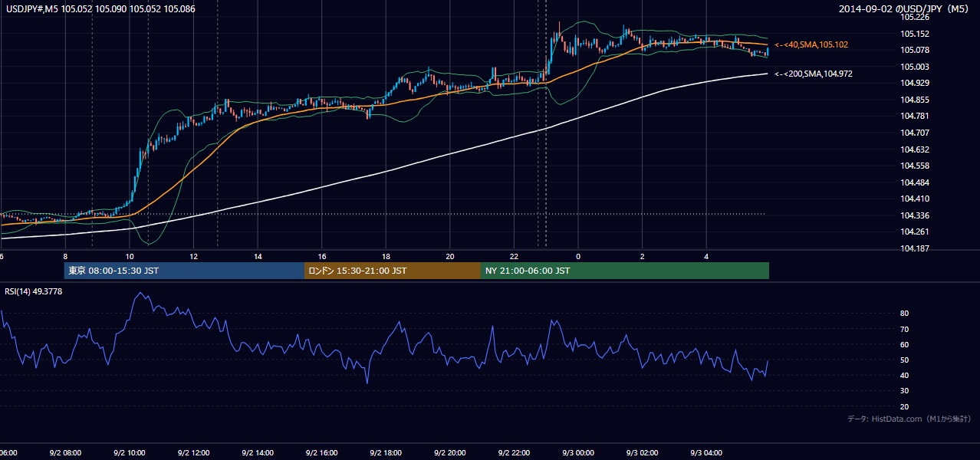
Task: Click price axis value 105.152
Action: coord(914,34)
